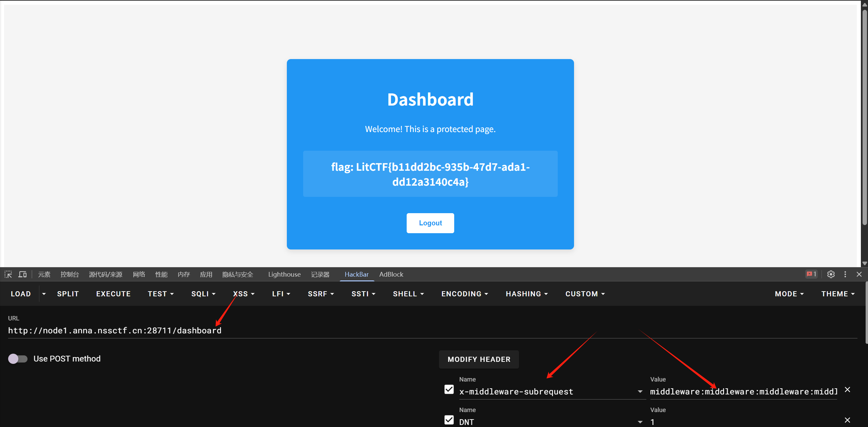Remove the x-middleware-subrequest header row
The width and height of the screenshot is (868, 427).
[x=847, y=390]
